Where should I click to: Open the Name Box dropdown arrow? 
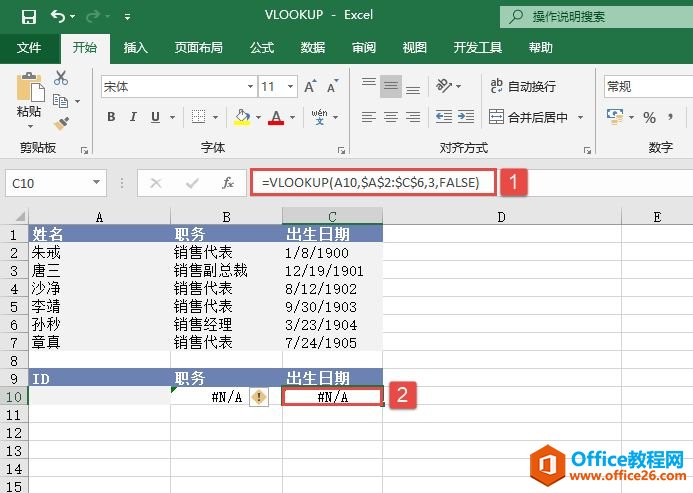(96, 182)
